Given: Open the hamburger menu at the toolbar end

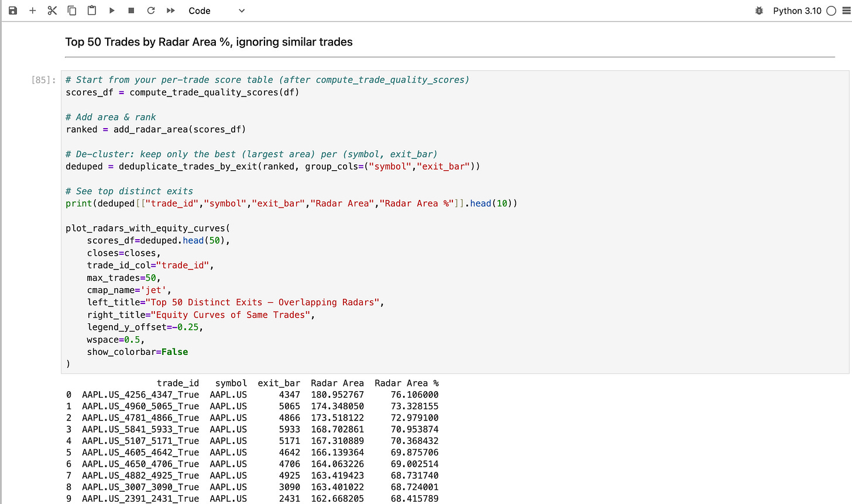Looking at the screenshot, I should click(x=846, y=11).
